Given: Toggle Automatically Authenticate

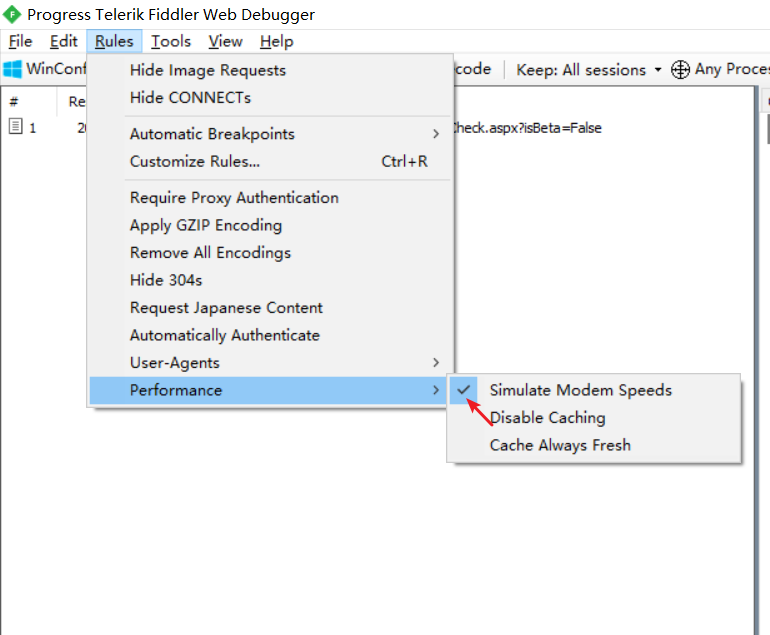Looking at the screenshot, I should pos(270,335).
